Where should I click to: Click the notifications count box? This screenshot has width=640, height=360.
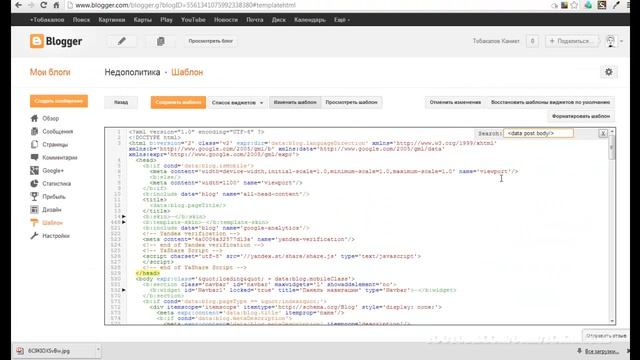[532, 41]
